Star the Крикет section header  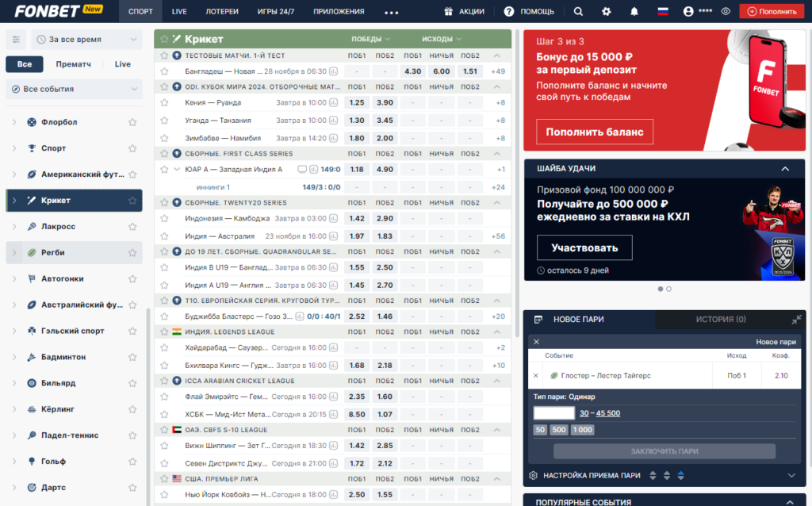click(164, 39)
